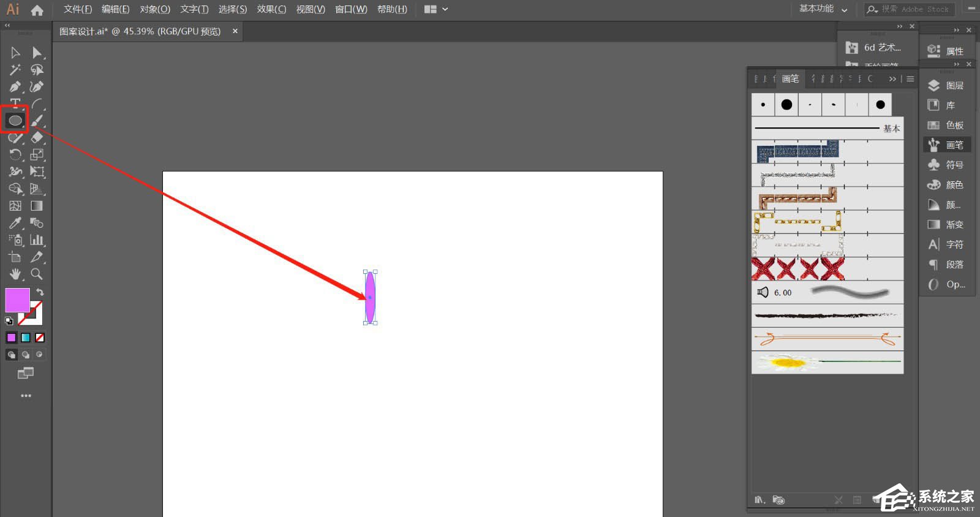980x517 pixels.
Task: Open the Symbols (符号) panel
Action: (947, 165)
